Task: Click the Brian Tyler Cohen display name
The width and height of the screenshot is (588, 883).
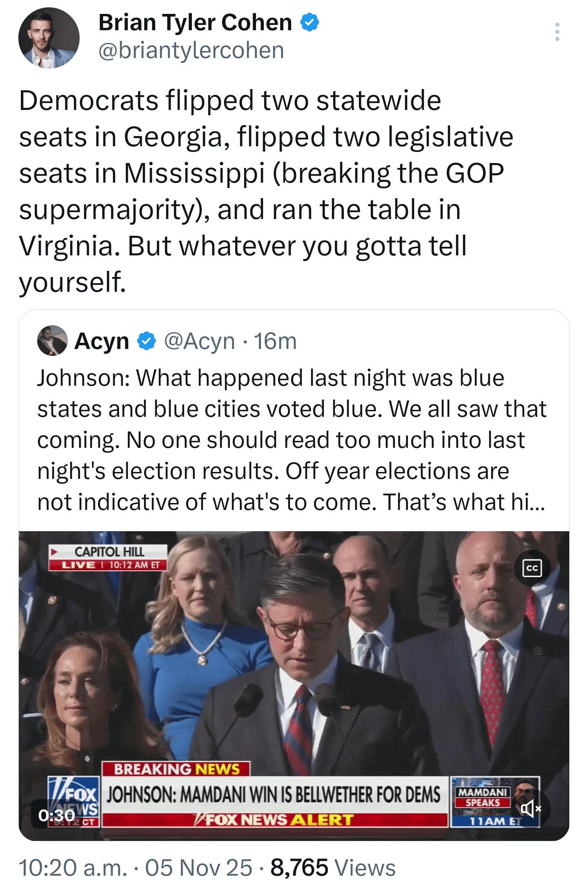Action: point(195,22)
